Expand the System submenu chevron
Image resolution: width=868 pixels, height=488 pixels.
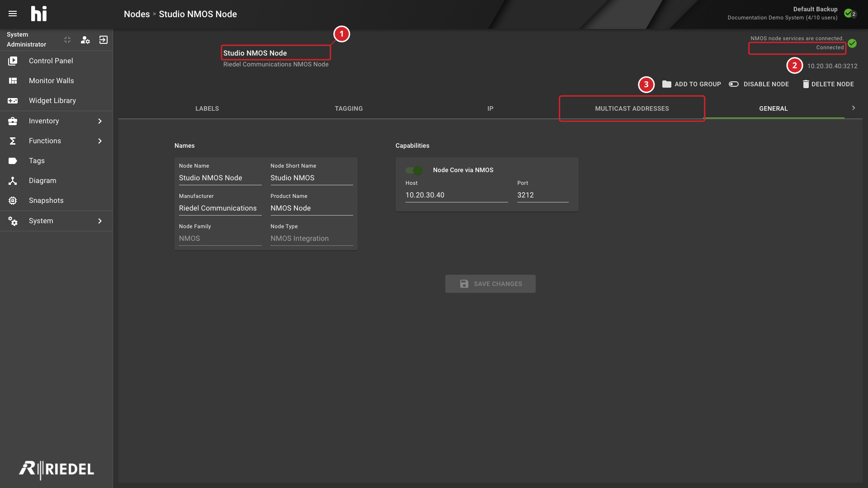(x=100, y=221)
